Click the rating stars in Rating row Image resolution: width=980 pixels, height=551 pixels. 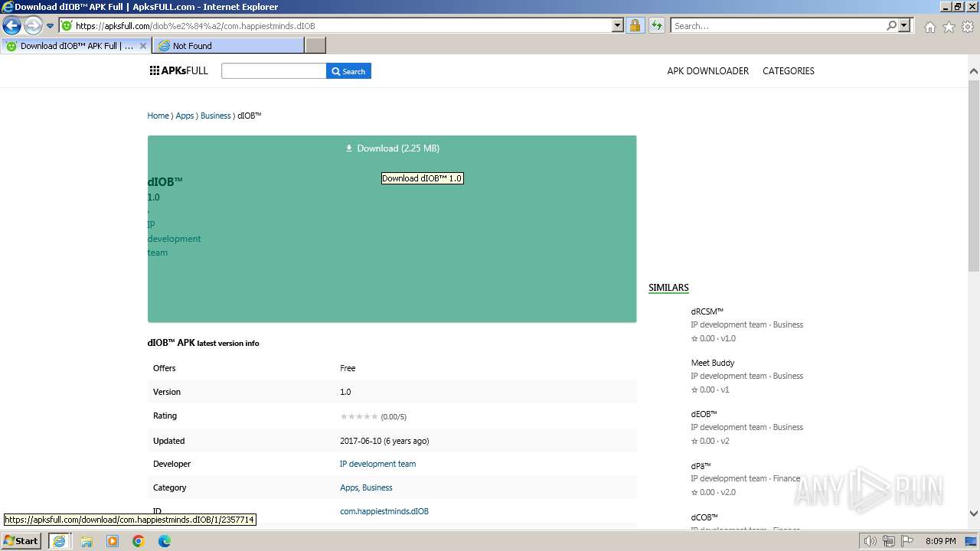[x=359, y=416]
